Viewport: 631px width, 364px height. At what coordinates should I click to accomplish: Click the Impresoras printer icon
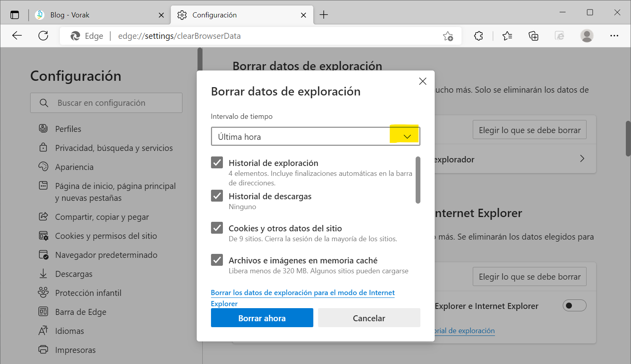coord(43,349)
